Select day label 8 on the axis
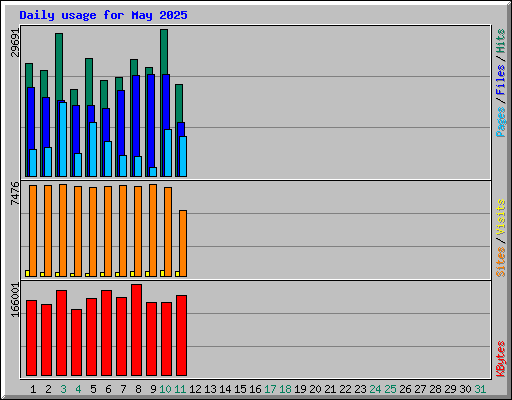The width and height of the screenshot is (512, 400). pyautogui.click(x=138, y=389)
